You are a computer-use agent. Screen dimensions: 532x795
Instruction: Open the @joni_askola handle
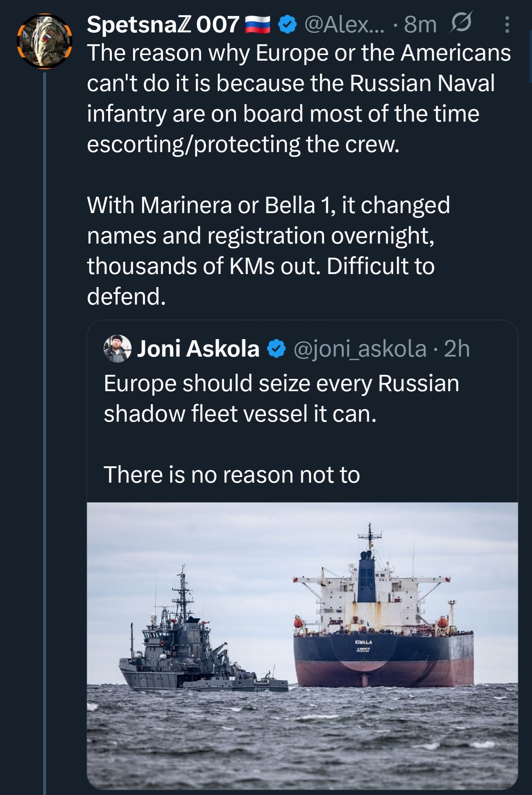click(360, 349)
